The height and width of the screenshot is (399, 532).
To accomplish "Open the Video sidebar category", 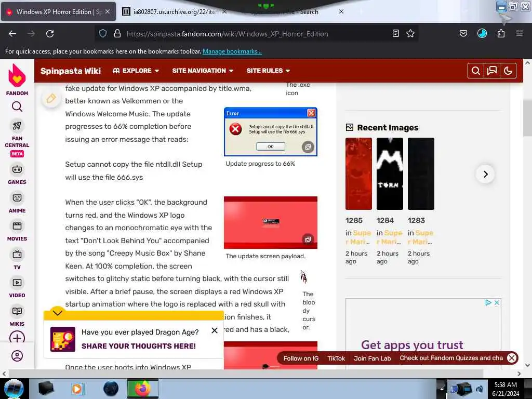I will [17, 288].
